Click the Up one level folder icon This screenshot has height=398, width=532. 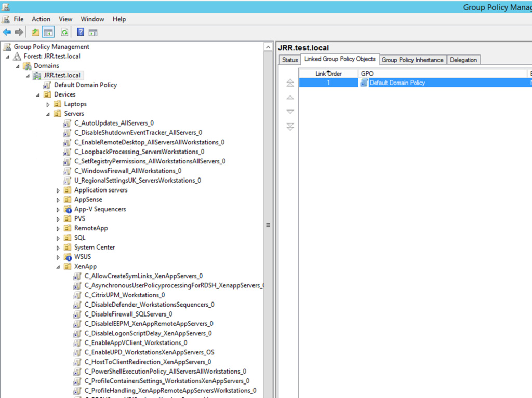click(x=35, y=32)
